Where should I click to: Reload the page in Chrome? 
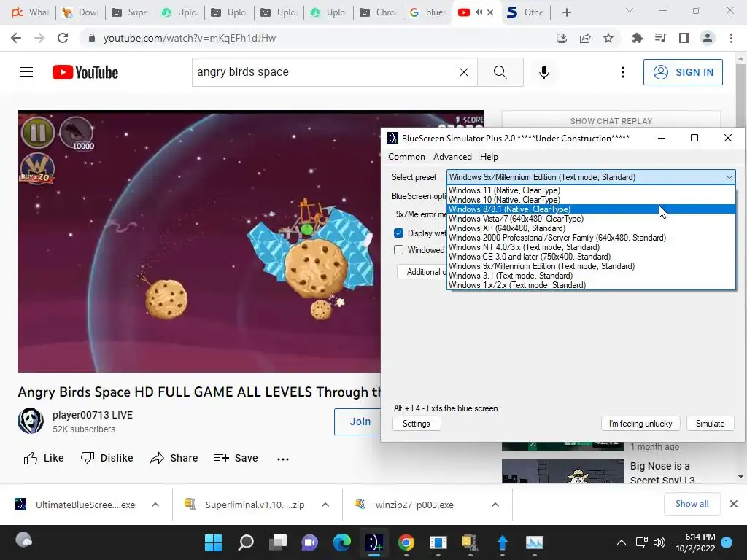tap(63, 38)
